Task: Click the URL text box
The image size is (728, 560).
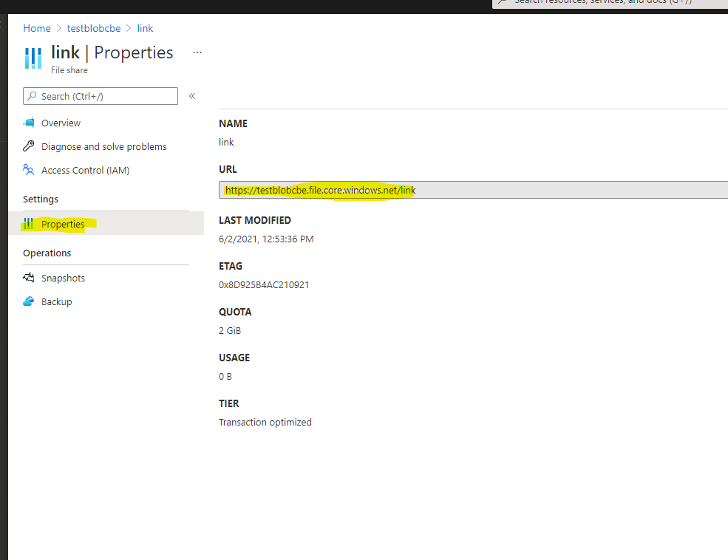Action: click(x=473, y=190)
